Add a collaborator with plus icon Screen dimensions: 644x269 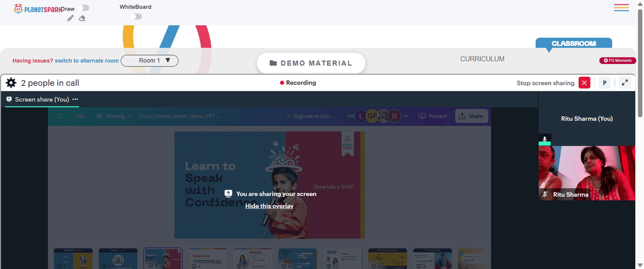pyautogui.click(x=406, y=116)
